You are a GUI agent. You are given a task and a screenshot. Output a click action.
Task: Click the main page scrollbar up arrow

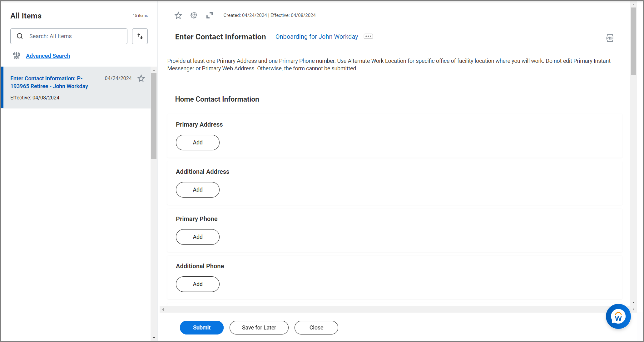pyautogui.click(x=633, y=5)
